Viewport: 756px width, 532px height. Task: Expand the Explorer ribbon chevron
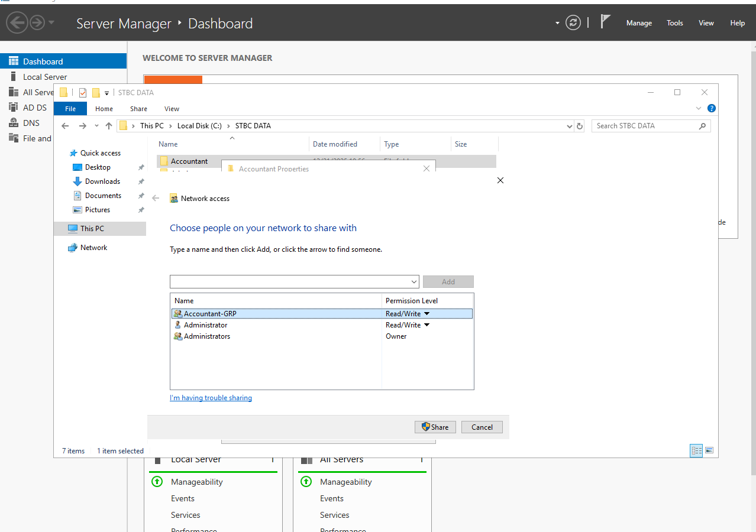pyautogui.click(x=699, y=109)
